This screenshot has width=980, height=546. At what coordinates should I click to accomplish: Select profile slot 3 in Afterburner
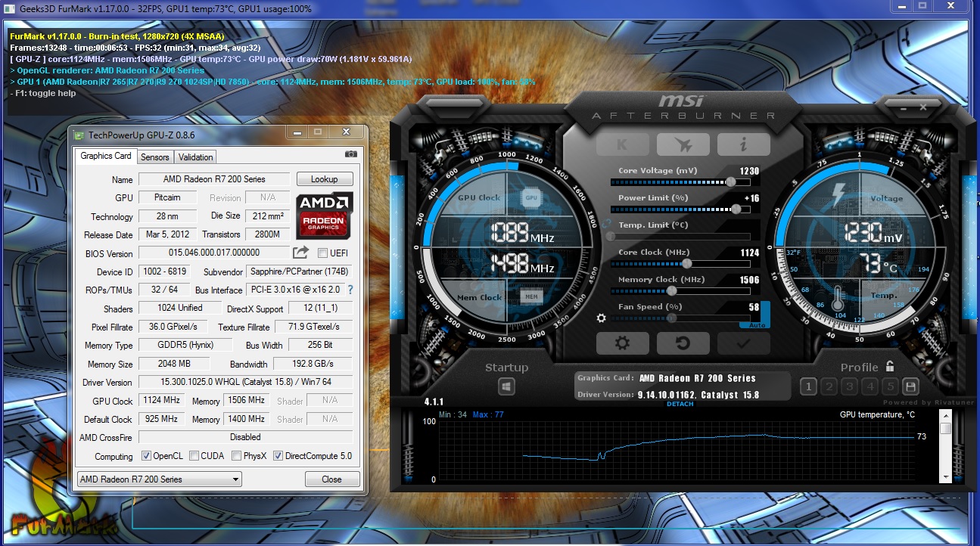[849, 386]
